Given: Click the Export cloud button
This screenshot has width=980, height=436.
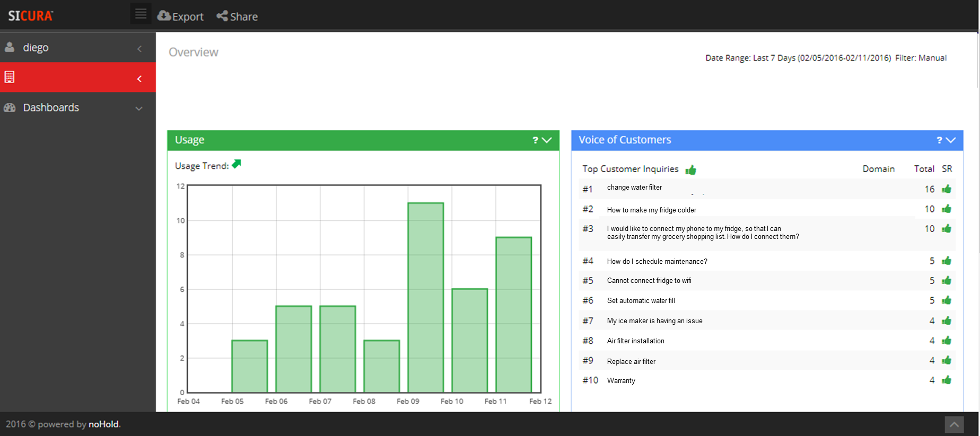Looking at the screenshot, I should click(x=180, y=16).
